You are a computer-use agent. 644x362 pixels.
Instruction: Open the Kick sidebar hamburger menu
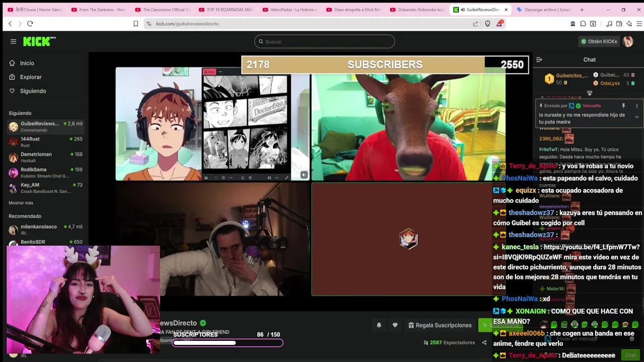(x=13, y=41)
